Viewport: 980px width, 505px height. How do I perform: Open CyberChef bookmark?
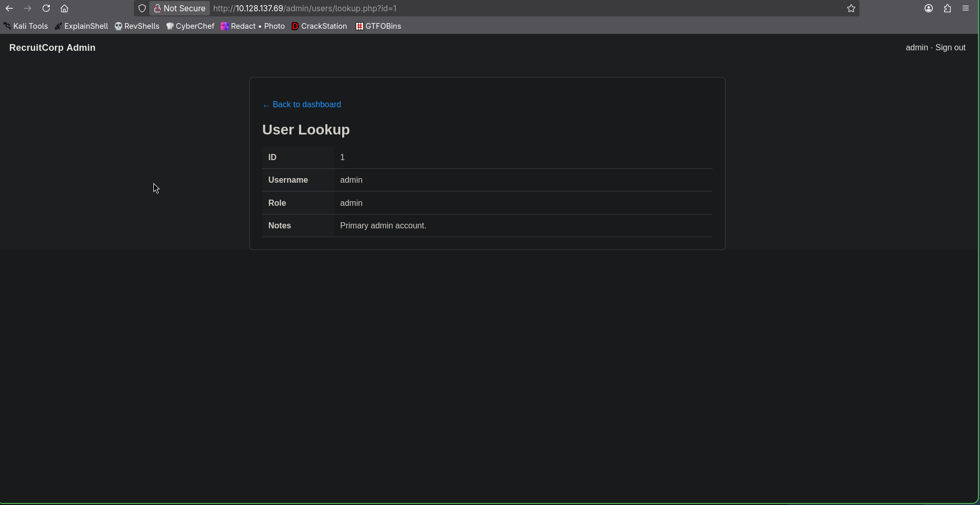click(190, 26)
